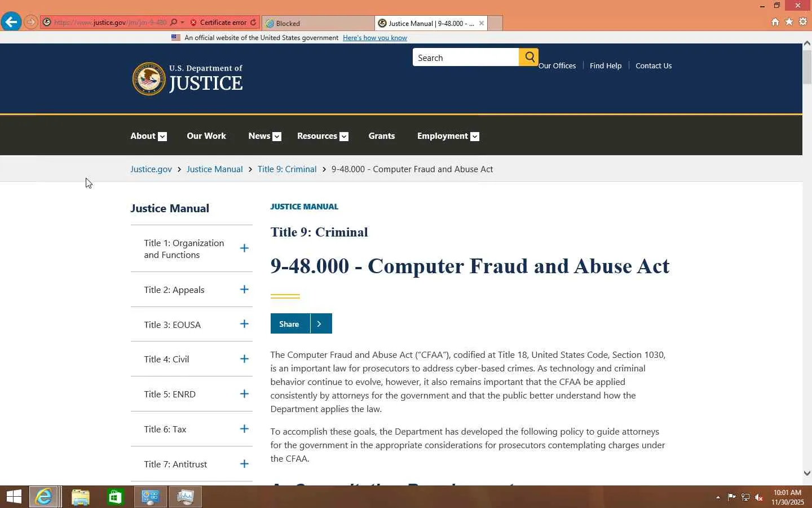The width and height of the screenshot is (812, 508).
Task: Expand Title 3: EOUSA plus icon
Action: click(244, 324)
